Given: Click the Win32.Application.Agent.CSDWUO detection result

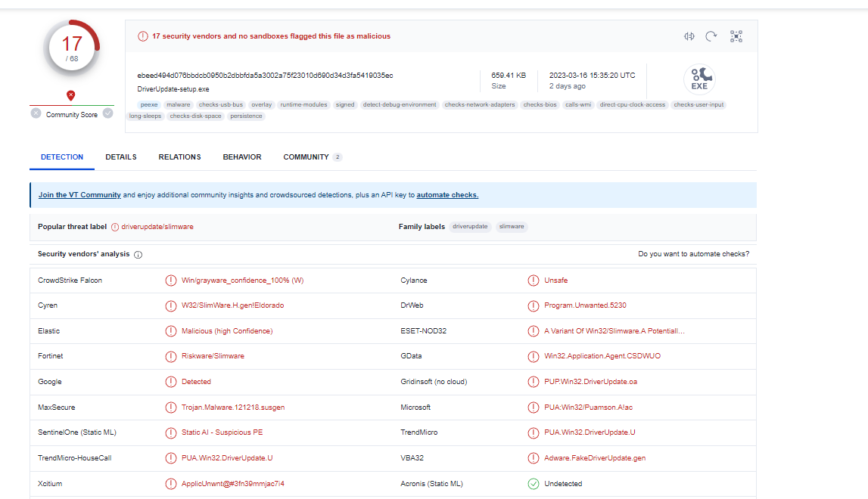Looking at the screenshot, I should point(602,356).
